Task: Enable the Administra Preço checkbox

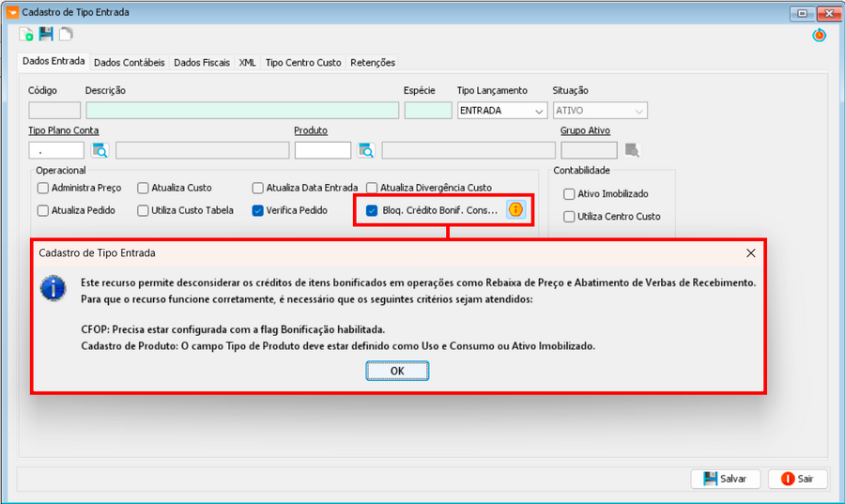Action: [x=43, y=188]
